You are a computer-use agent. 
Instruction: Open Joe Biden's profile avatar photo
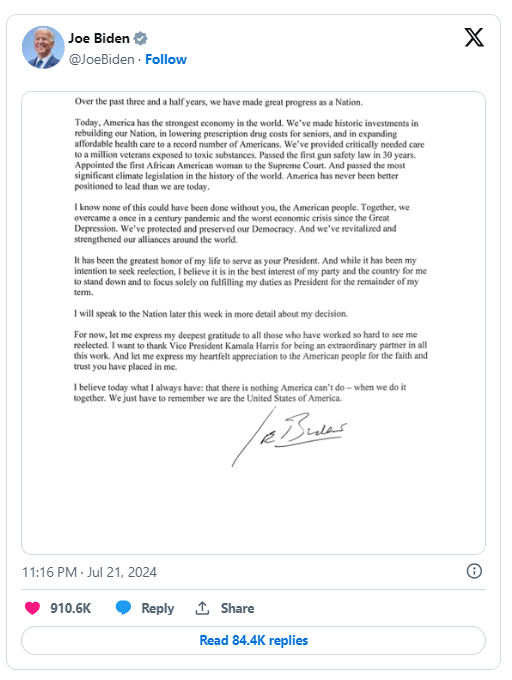click(x=43, y=47)
